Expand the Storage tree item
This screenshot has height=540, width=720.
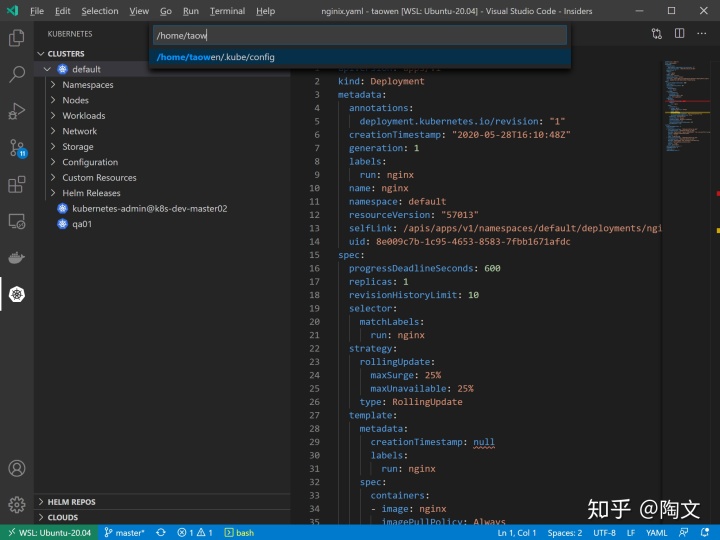pyautogui.click(x=53, y=146)
